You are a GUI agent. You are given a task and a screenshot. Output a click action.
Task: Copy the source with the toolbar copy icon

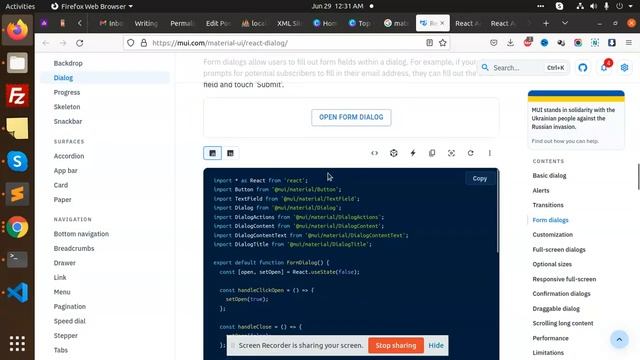[432, 153]
